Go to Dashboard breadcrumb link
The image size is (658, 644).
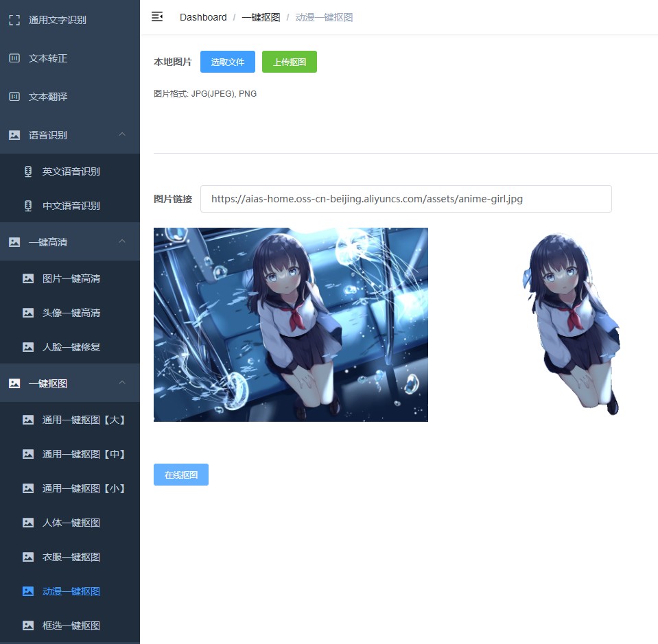(203, 17)
